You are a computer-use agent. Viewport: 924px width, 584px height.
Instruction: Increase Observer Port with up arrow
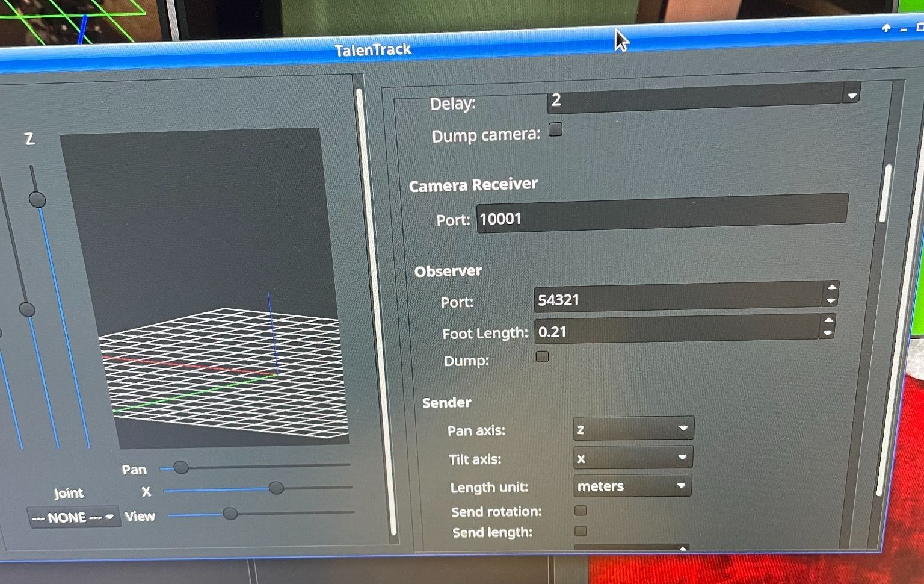click(x=832, y=287)
